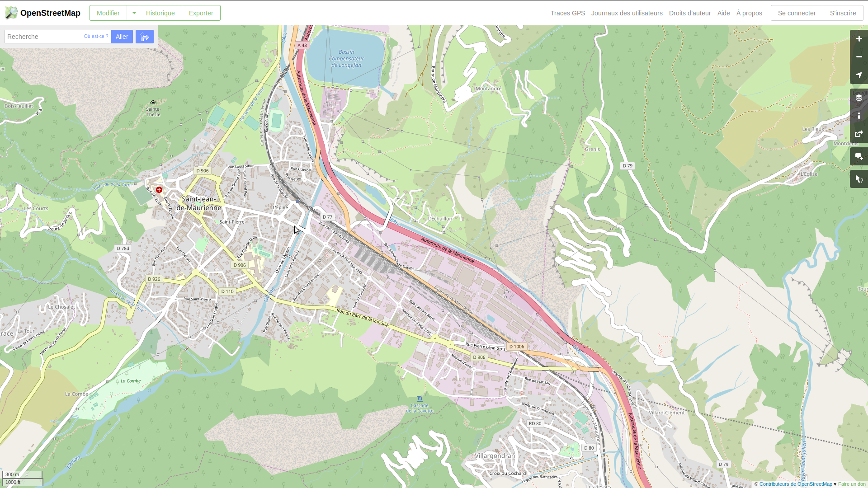Zoom in with the plus button

point(859,39)
